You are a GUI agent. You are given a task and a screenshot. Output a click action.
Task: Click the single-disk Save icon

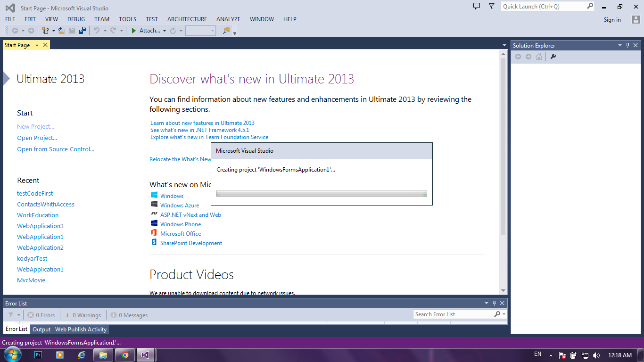tap(72, 31)
